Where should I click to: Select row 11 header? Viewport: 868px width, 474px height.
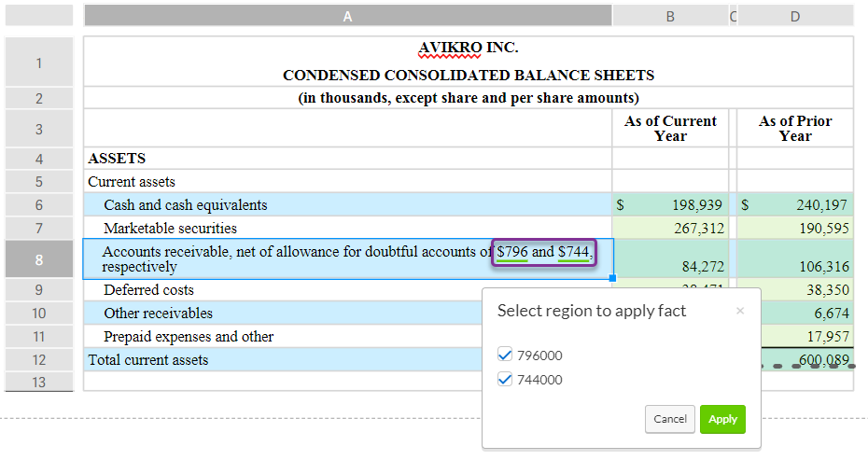pyautogui.click(x=39, y=336)
